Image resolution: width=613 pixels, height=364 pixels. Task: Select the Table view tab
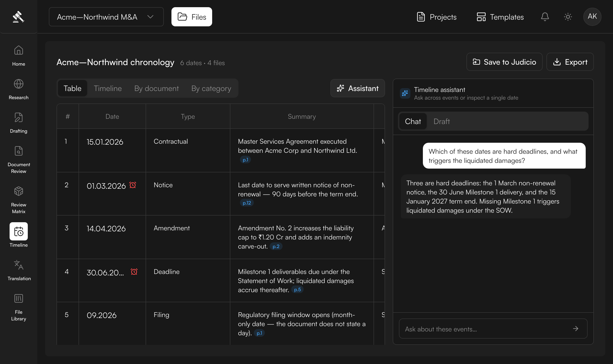73,88
